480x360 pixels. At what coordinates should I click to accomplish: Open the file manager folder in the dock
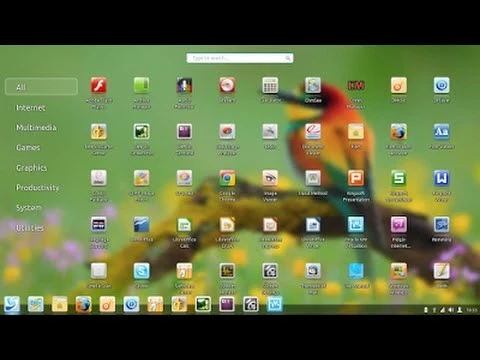[60, 304]
